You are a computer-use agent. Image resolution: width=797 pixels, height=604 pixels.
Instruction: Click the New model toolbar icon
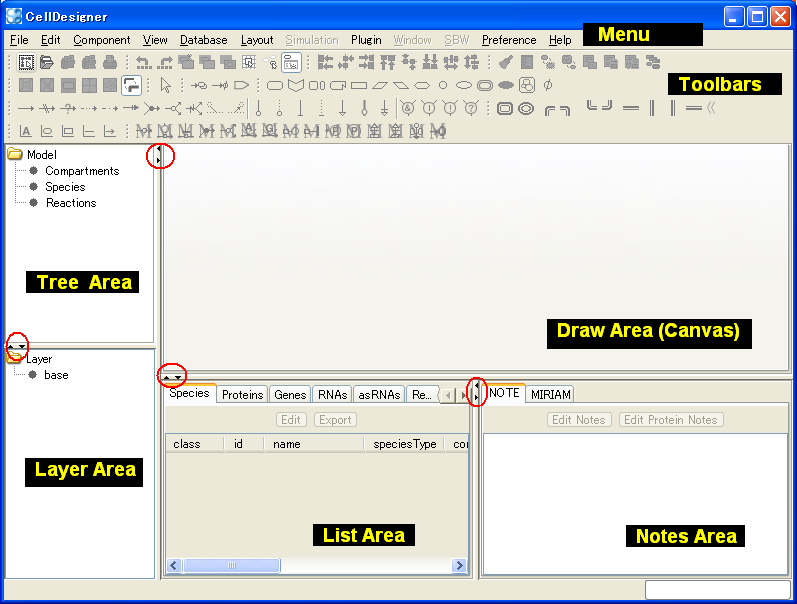pyautogui.click(x=26, y=63)
